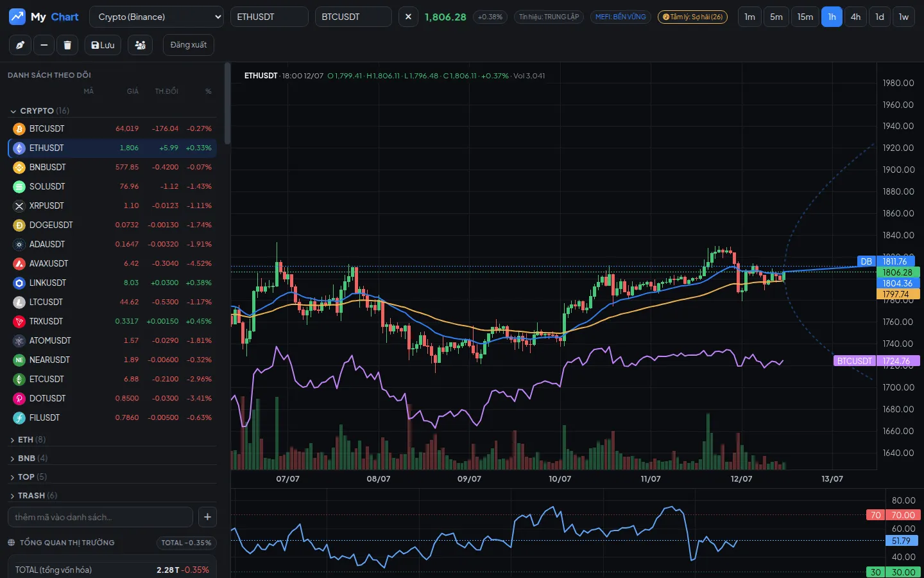
Task: Click the TRXUSDT coin icon
Action: tap(19, 321)
